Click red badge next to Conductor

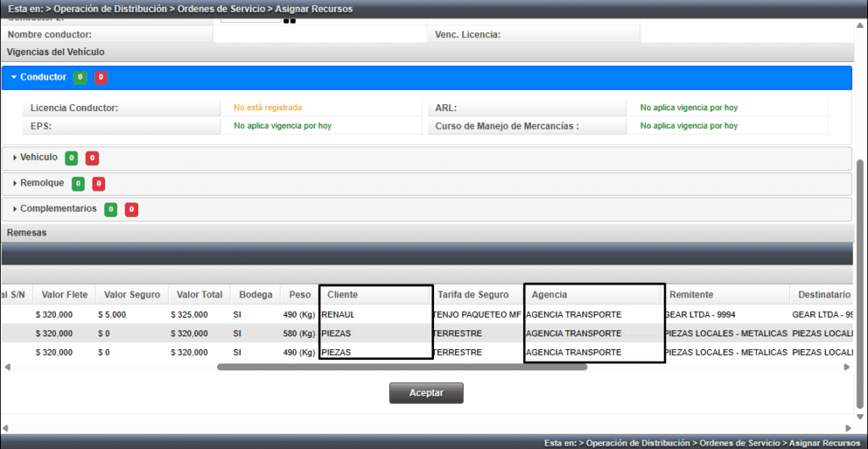coord(101,78)
